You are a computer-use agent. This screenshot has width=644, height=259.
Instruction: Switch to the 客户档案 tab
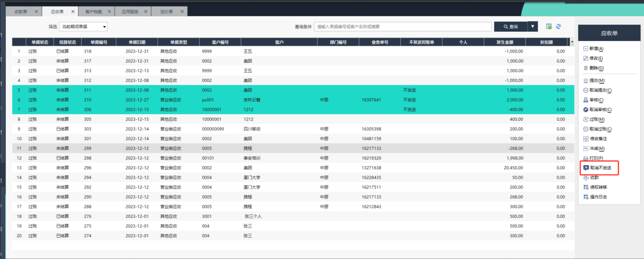(93, 12)
